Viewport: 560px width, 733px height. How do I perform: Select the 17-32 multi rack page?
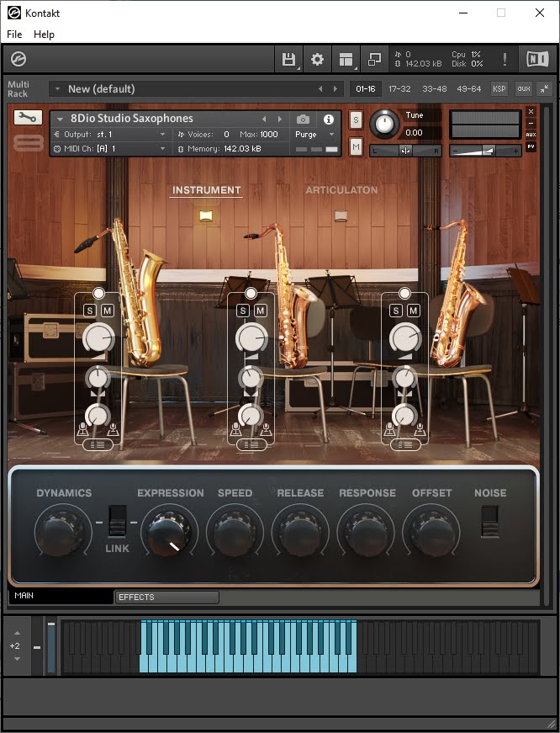pyautogui.click(x=400, y=89)
